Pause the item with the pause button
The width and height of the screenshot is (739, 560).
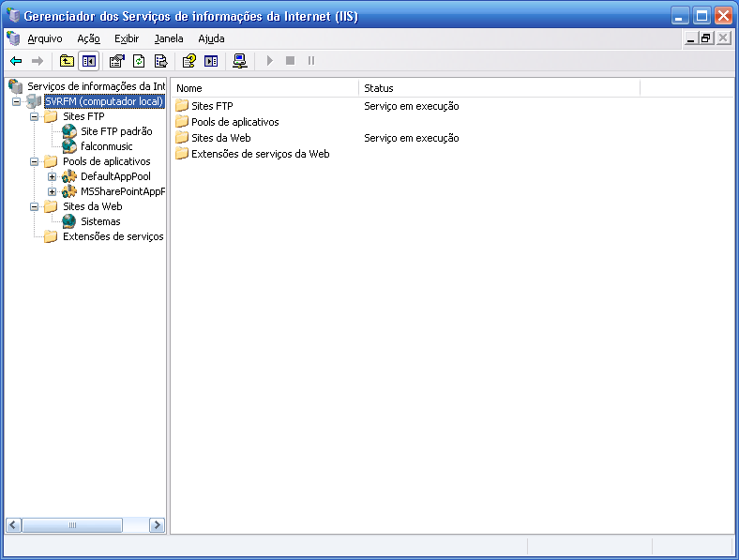click(x=311, y=61)
